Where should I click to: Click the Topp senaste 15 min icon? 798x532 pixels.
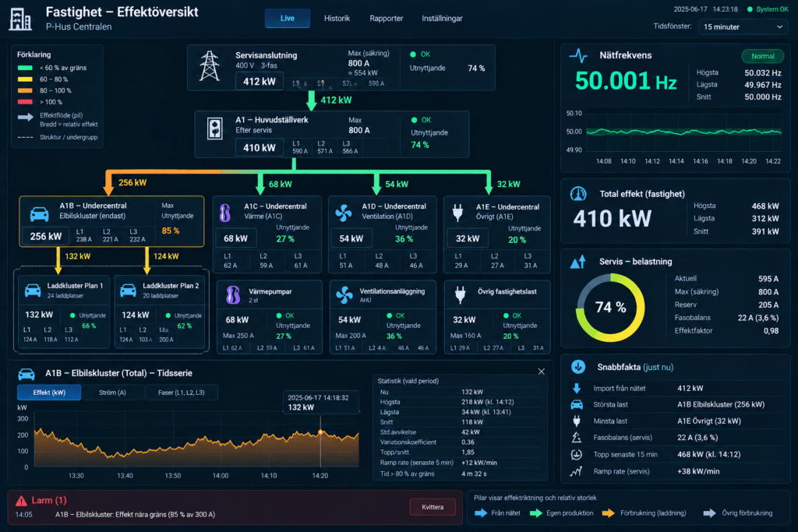click(577, 454)
